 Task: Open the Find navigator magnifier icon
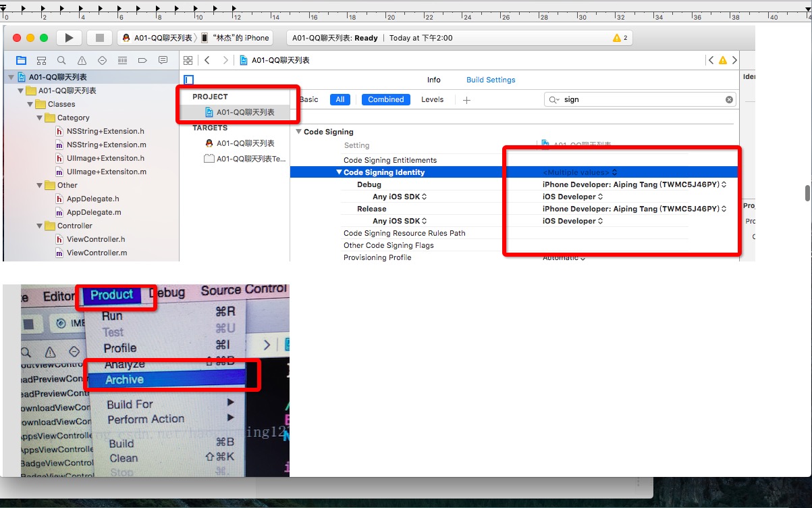point(61,60)
